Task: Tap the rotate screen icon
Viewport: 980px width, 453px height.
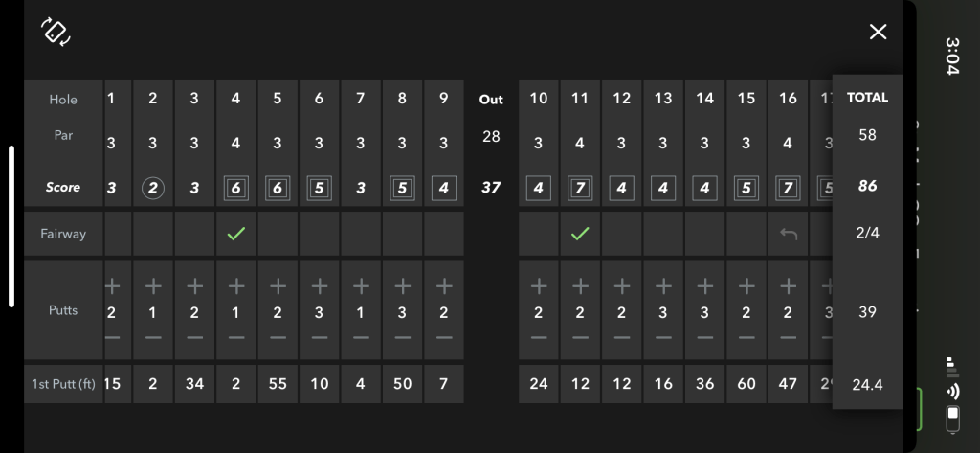Action: coord(56,32)
